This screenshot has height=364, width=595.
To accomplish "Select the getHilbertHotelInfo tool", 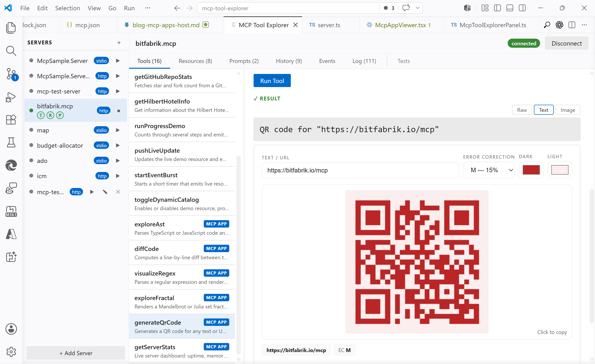I will [182, 105].
